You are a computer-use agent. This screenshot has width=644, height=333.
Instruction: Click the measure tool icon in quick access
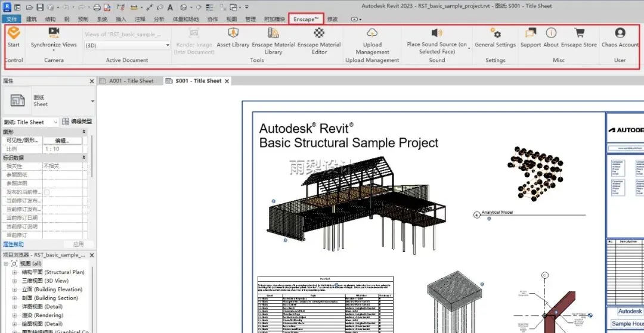[134, 7]
